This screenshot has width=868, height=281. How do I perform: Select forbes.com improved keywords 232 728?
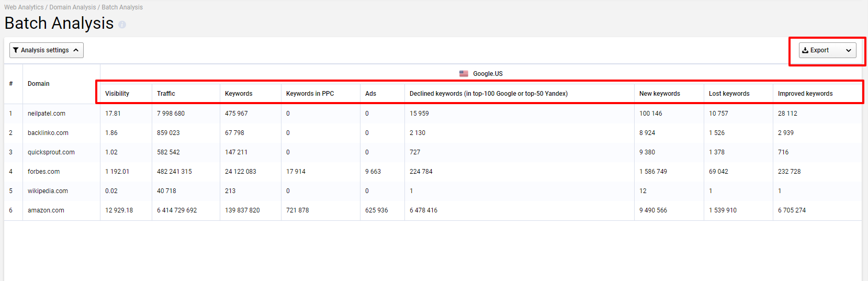[x=789, y=172]
